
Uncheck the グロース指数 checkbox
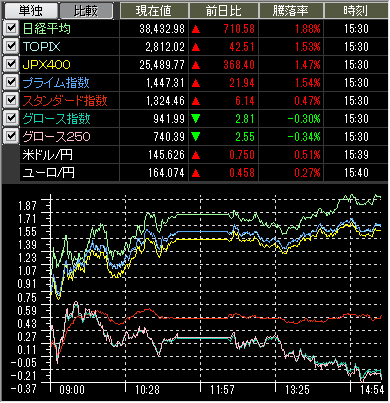(11, 118)
